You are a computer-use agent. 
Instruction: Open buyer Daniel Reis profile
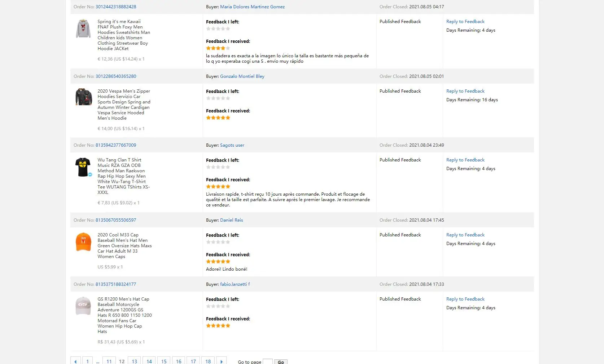coord(231,220)
